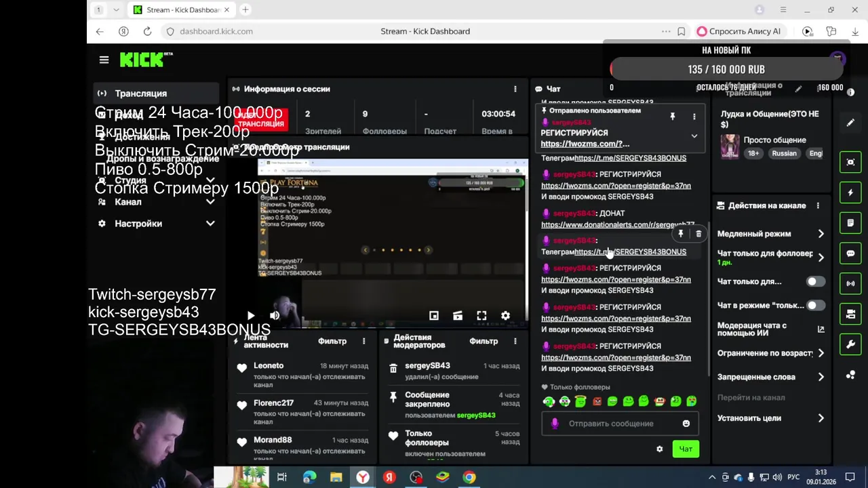This screenshot has width=868, height=488.
Task: Pin the hovered Telegram chat message
Action: click(681, 234)
